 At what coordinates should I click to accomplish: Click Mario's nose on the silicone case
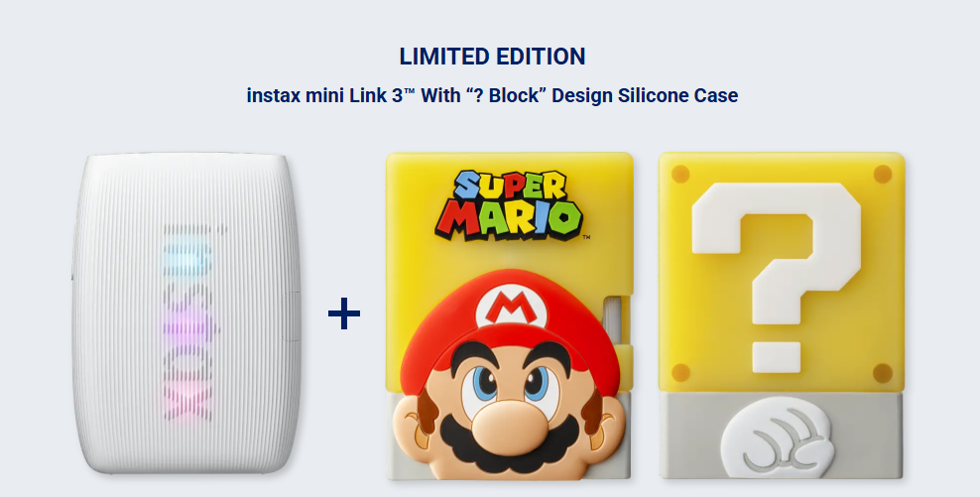[x=511, y=427]
